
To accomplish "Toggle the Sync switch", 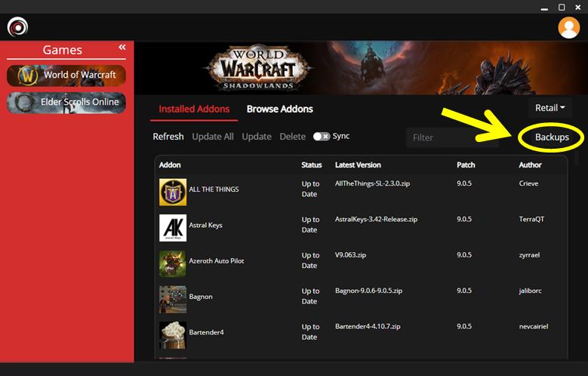I will click(322, 136).
